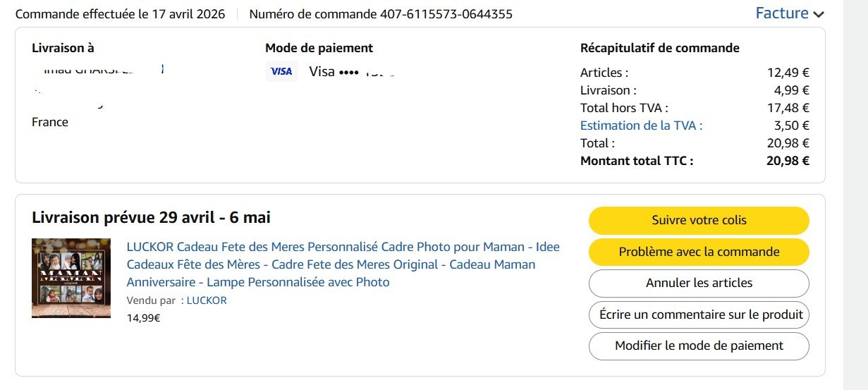Open the Estimation de la TVA link

(x=641, y=126)
